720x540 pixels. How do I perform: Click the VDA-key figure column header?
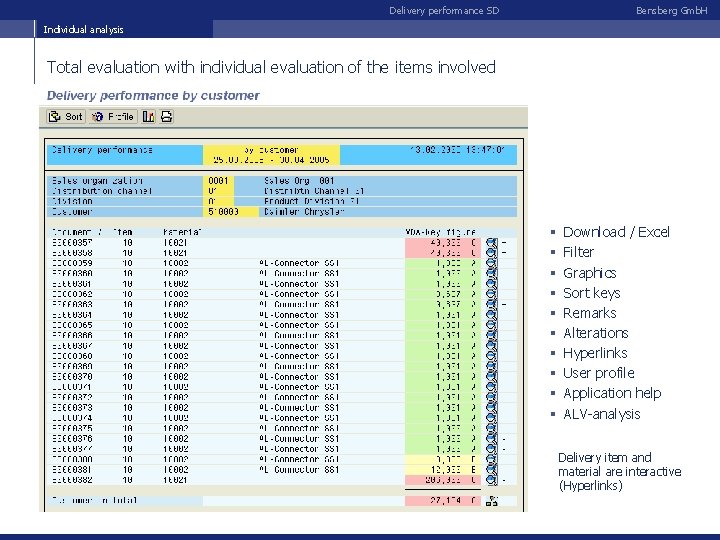pos(440,232)
